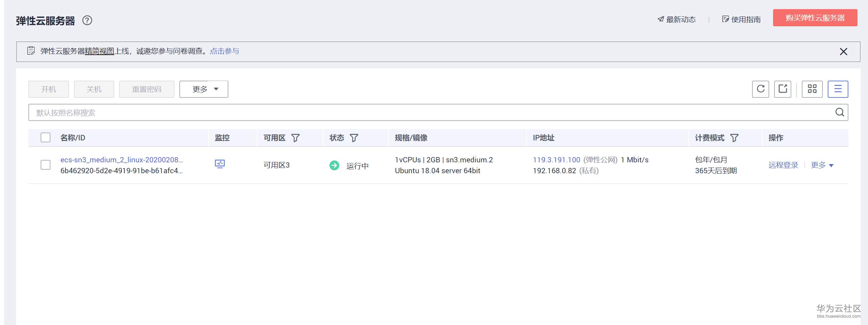Expand the 更多 toolbar dropdown

pos(204,89)
